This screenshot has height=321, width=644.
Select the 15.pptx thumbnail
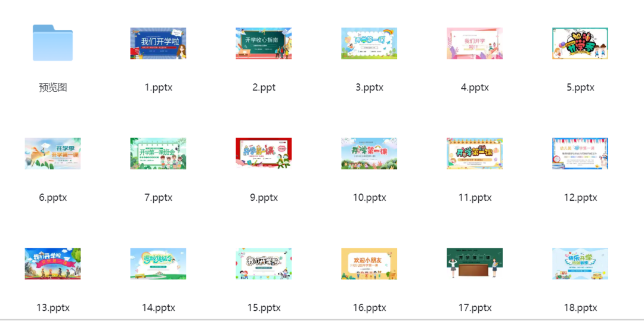pyautogui.click(x=264, y=264)
